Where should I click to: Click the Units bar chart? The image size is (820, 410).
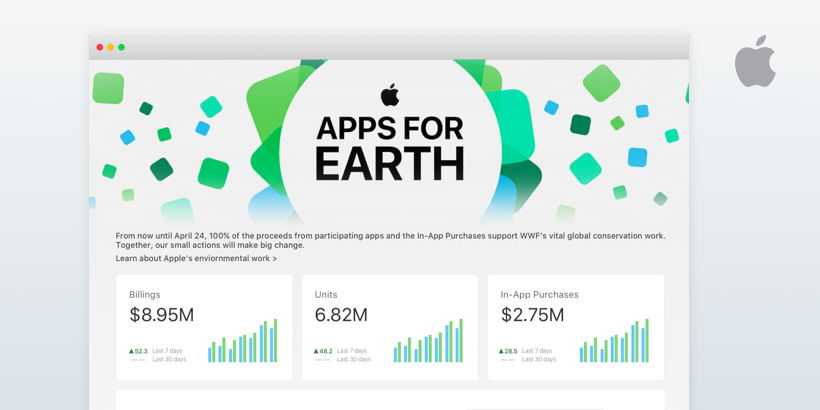428,340
